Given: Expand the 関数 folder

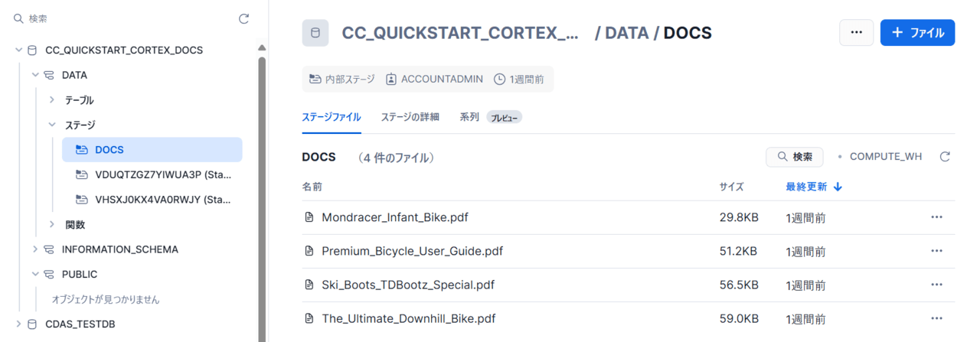Looking at the screenshot, I should [51, 225].
